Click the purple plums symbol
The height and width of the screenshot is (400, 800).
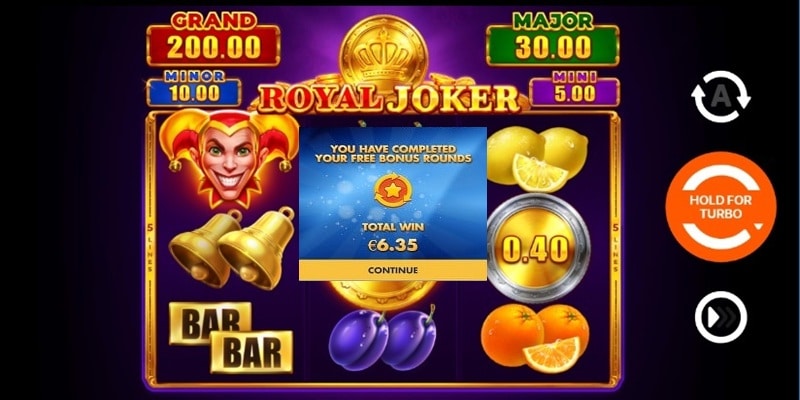tap(382, 337)
